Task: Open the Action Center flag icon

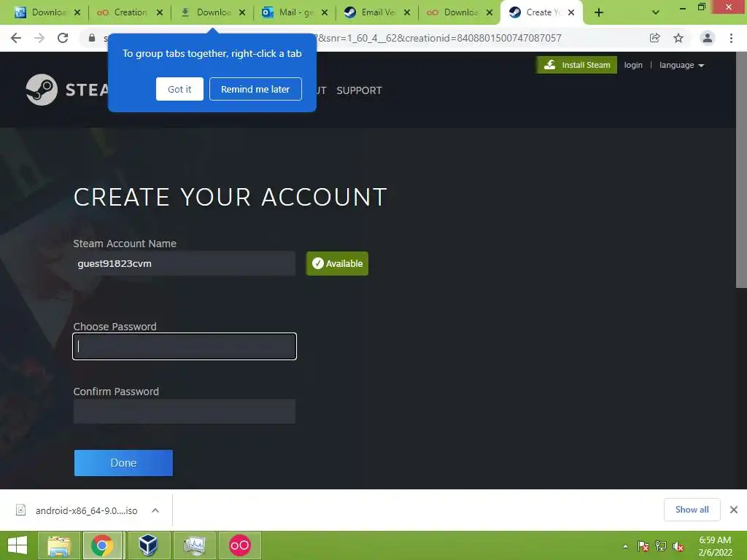Action: [643, 546]
